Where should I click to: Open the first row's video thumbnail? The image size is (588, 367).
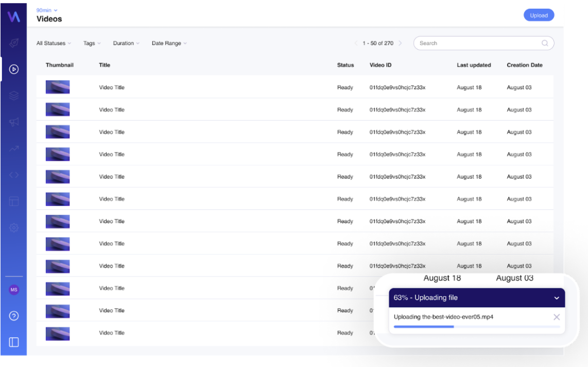58,87
